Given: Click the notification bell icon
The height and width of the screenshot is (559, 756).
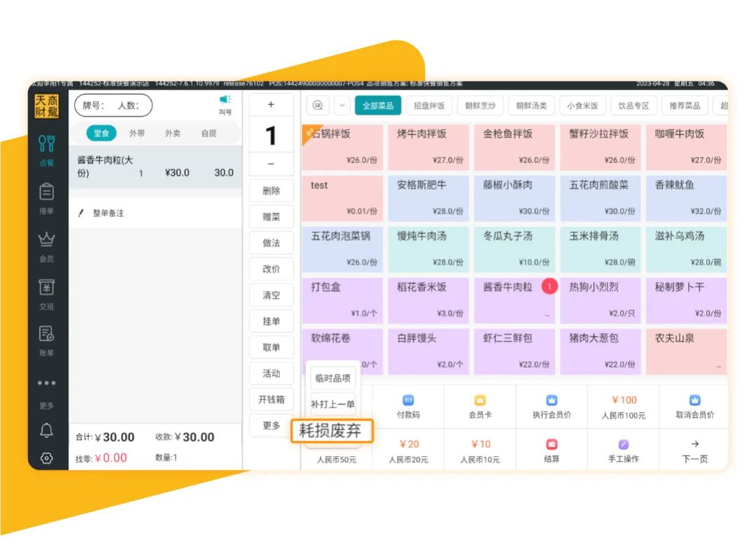Looking at the screenshot, I should point(47,431).
